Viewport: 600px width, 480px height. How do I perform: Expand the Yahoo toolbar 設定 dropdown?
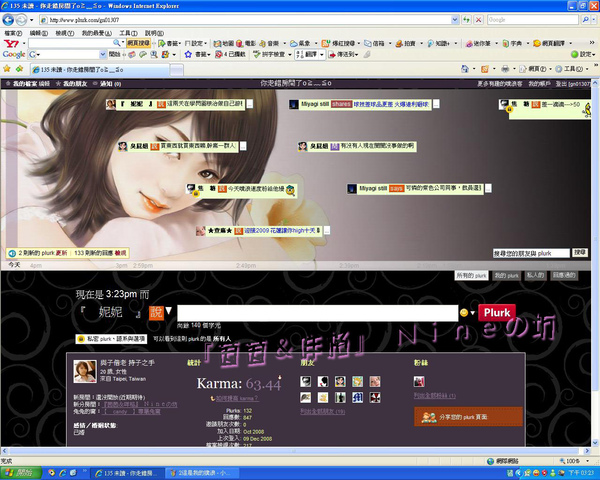point(205,44)
